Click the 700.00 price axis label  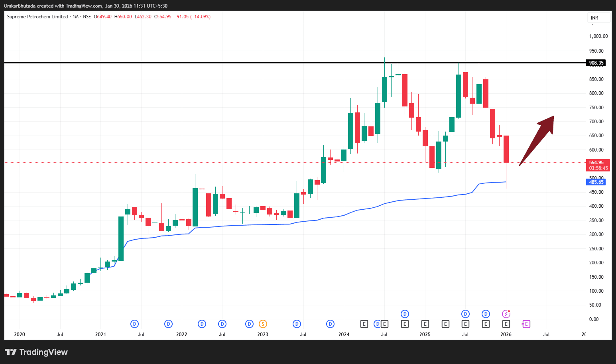596,122
